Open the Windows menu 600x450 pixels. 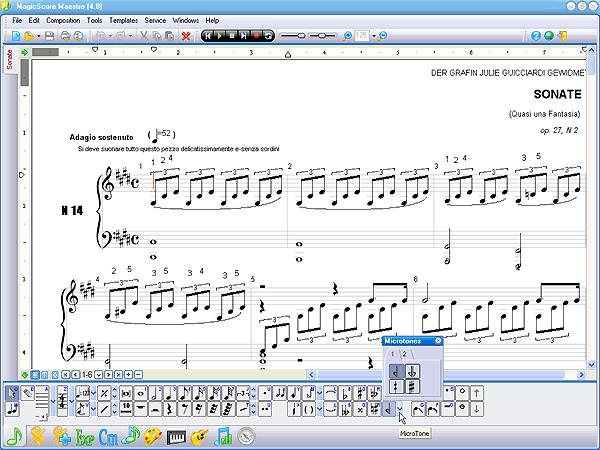point(186,20)
